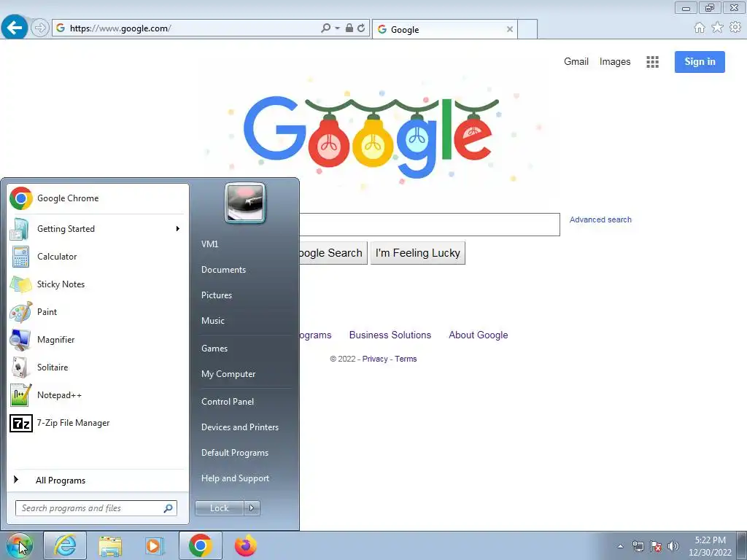Viewport: 747px width, 560px height.
Task: Click the address bar search magnifier icon
Action: coord(326,28)
